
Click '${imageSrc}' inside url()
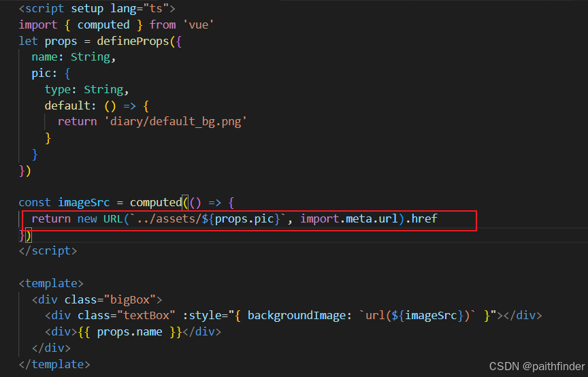[x=427, y=316]
